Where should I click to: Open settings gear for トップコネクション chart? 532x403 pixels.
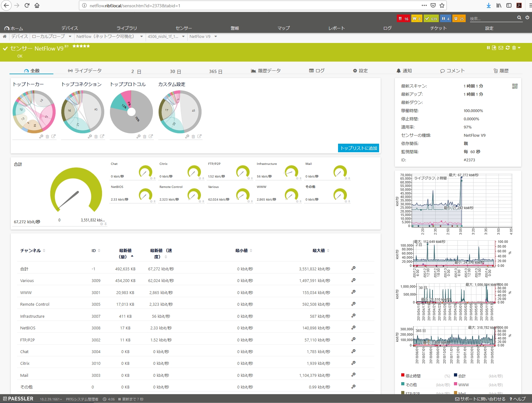(90, 136)
